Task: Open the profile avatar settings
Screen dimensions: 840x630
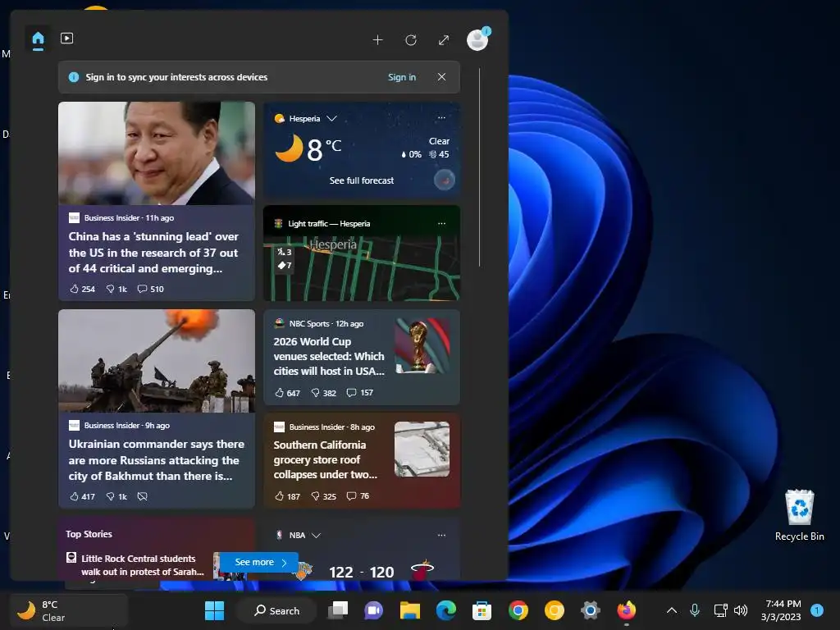Action: (x=477, y=39)
